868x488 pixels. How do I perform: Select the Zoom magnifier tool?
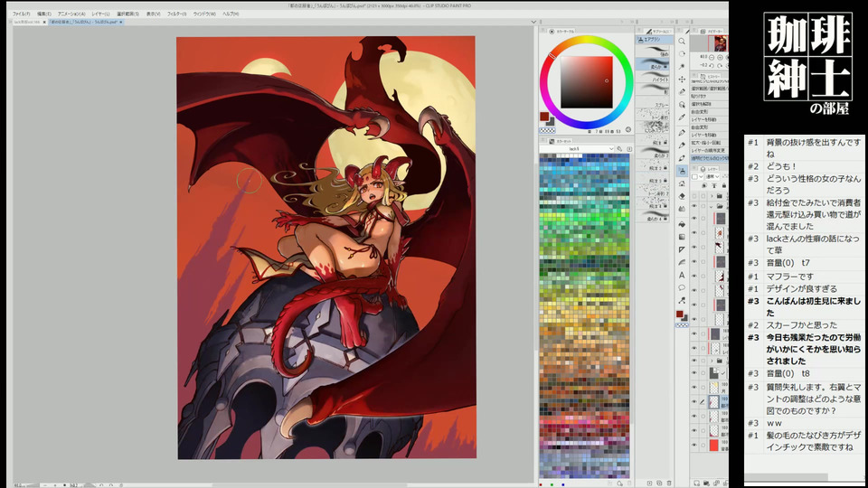click(x=682, y=42)
